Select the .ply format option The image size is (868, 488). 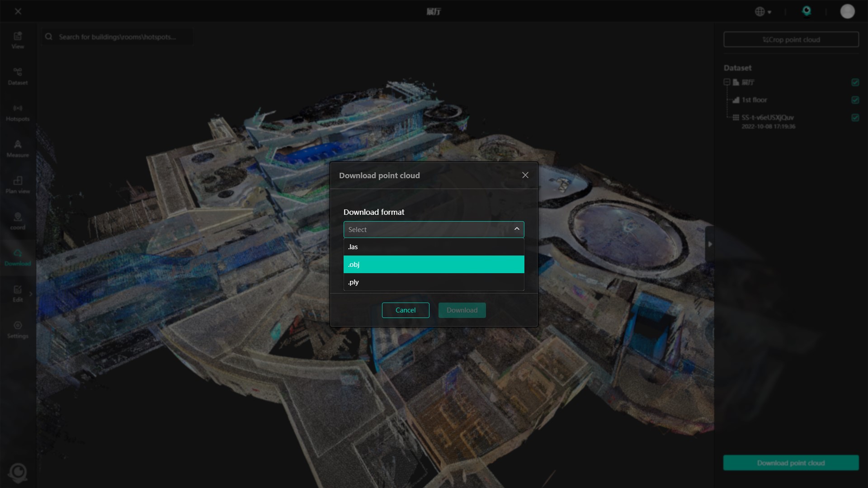click(434, 282)
